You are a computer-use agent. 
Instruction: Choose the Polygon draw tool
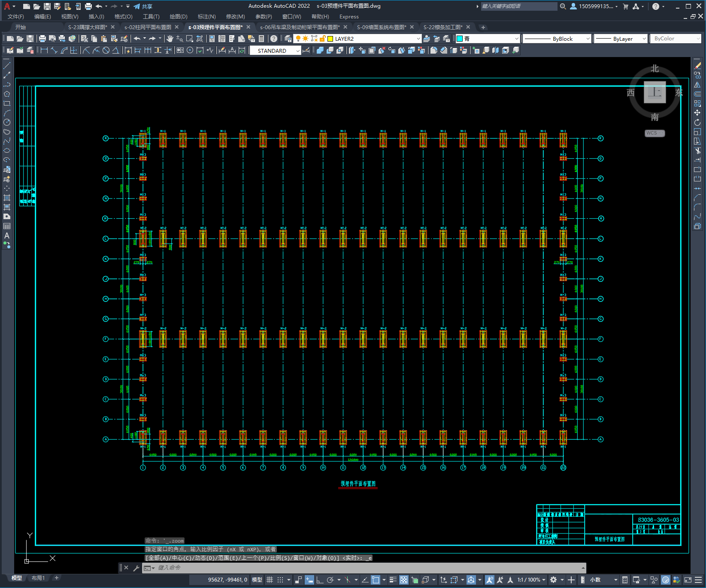coord(7,94)
